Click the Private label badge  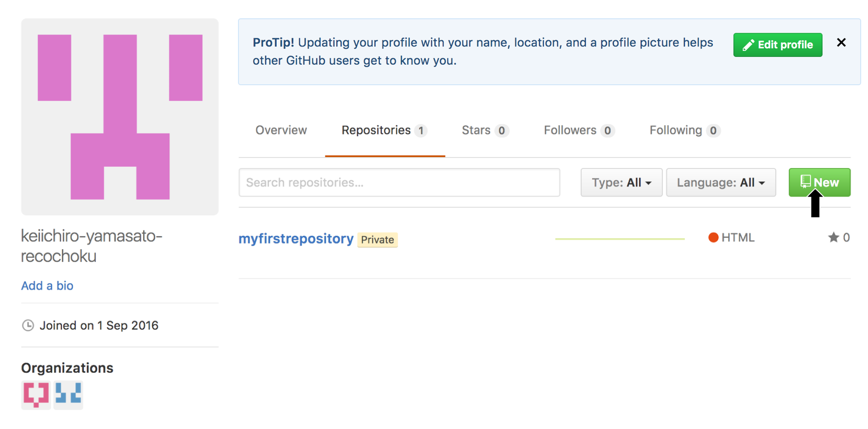(377, 240)
